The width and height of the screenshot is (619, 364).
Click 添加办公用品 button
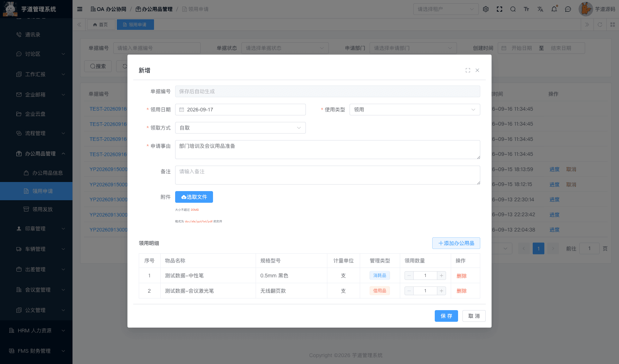click(x=456, y=243)
